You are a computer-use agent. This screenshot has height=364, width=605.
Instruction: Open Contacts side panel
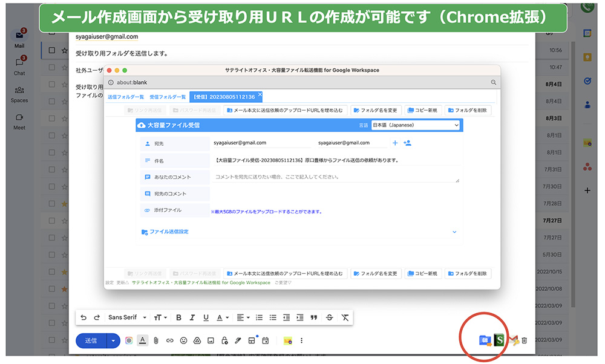tap(587, 105)
